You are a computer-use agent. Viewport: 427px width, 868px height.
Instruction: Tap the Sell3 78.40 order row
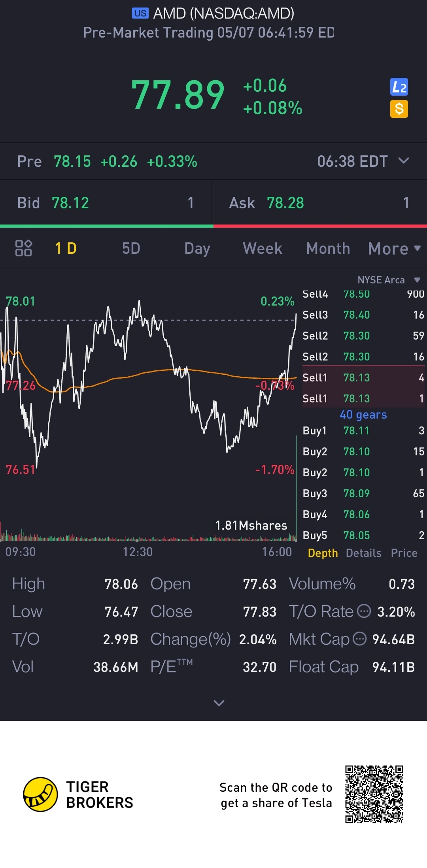point(363,315)
